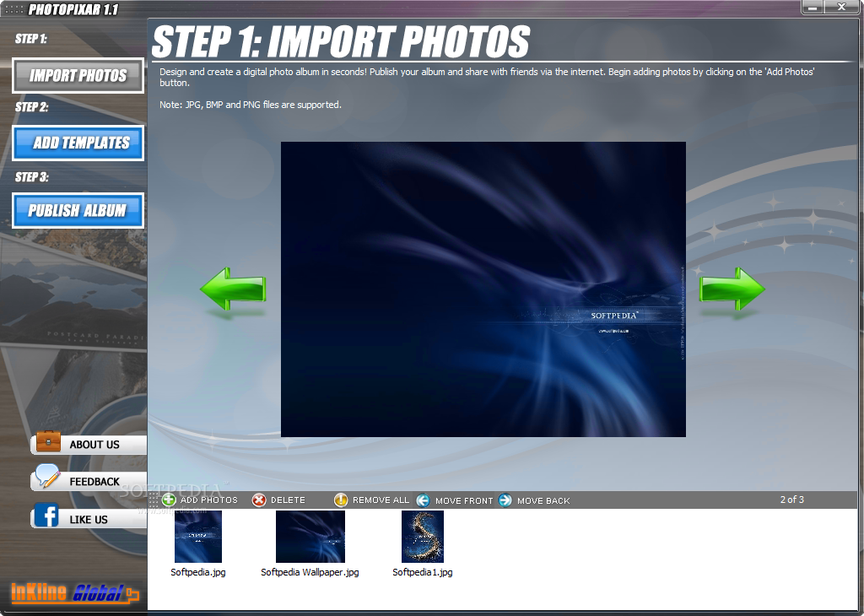Click the '2 of 3' counter
Screen dimensions: 864x616
(791, 500)
